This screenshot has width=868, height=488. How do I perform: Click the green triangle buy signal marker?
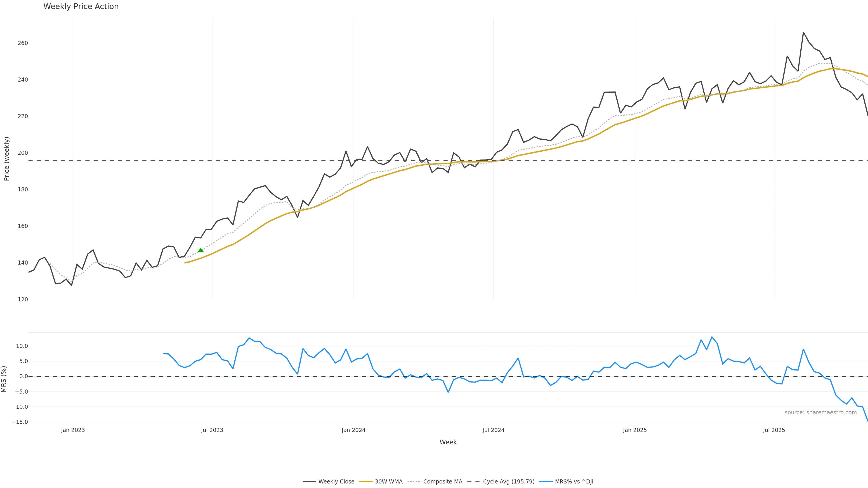[x=200, y=250]
